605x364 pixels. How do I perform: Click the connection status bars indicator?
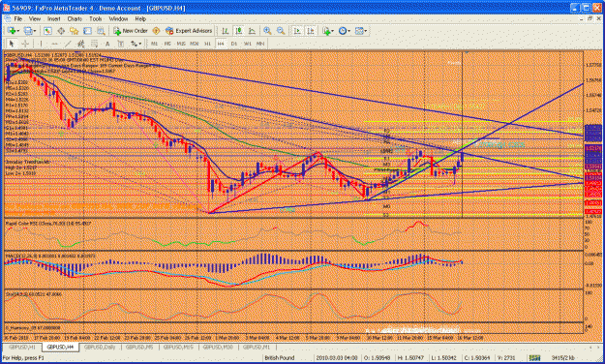pyautogui.click(x=534, y=358)
